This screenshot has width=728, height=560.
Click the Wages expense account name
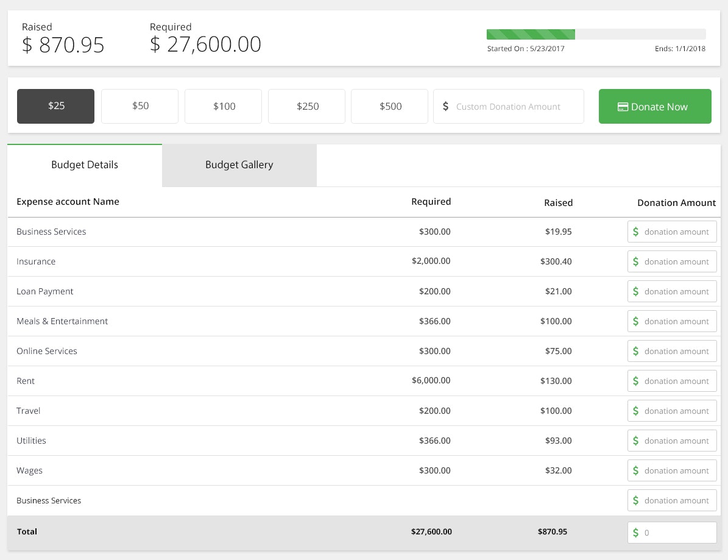(x=29, y=471)
